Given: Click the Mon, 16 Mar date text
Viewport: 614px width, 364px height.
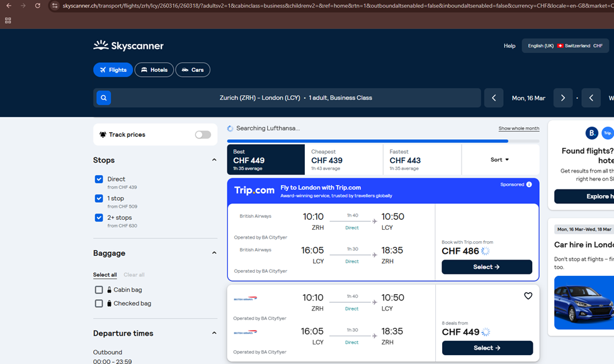Looking at the screenshot, I should pyautogui.click(x=528, y=98).
